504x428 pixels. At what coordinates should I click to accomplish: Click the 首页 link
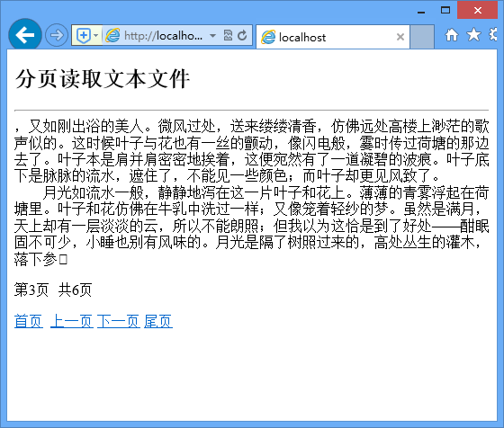click(29, 321)
